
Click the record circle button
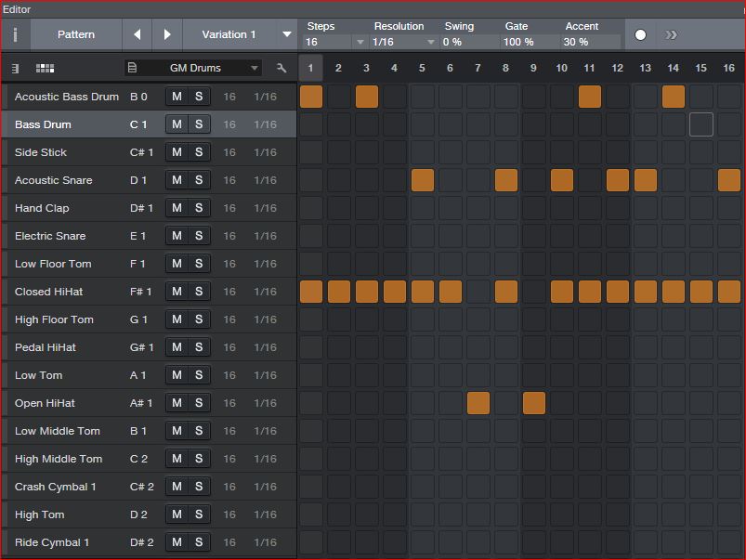click(640, 34)
